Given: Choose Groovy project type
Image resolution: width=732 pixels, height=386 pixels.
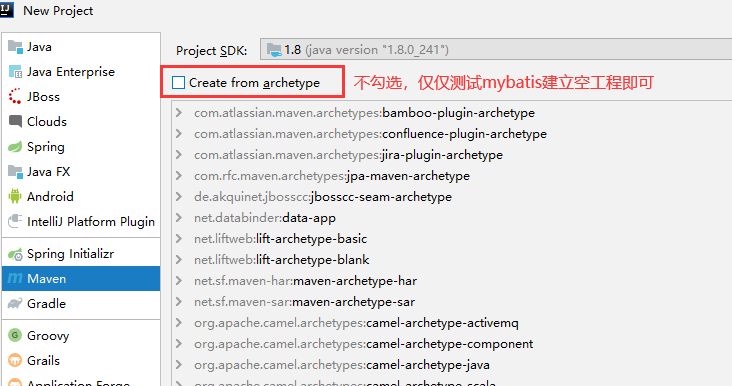Looking at the screenshot, I should click(81, 336).
